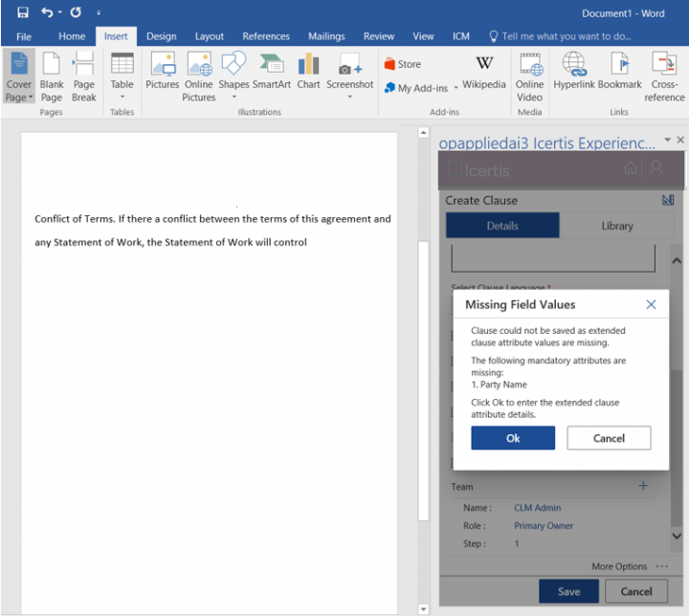This screenshot has height=616, width=689.
Task: Insert a Blank Page
Action: 52,76
